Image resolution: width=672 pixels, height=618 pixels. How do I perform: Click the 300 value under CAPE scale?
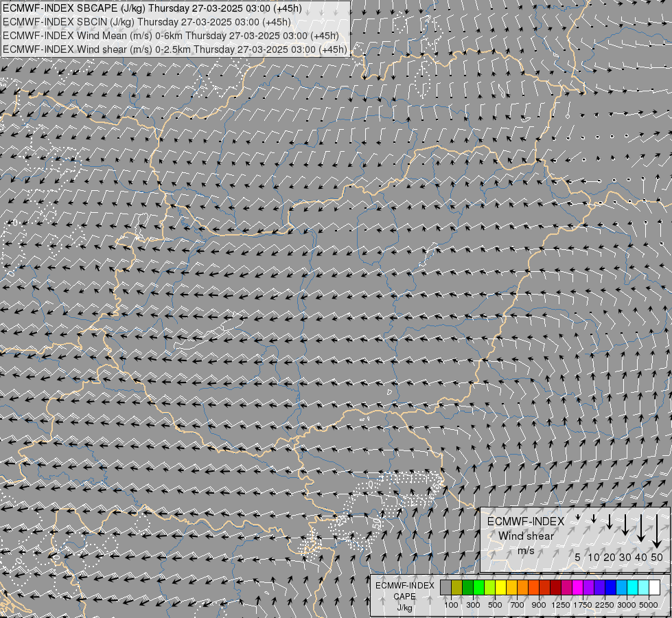pos(473,605)
